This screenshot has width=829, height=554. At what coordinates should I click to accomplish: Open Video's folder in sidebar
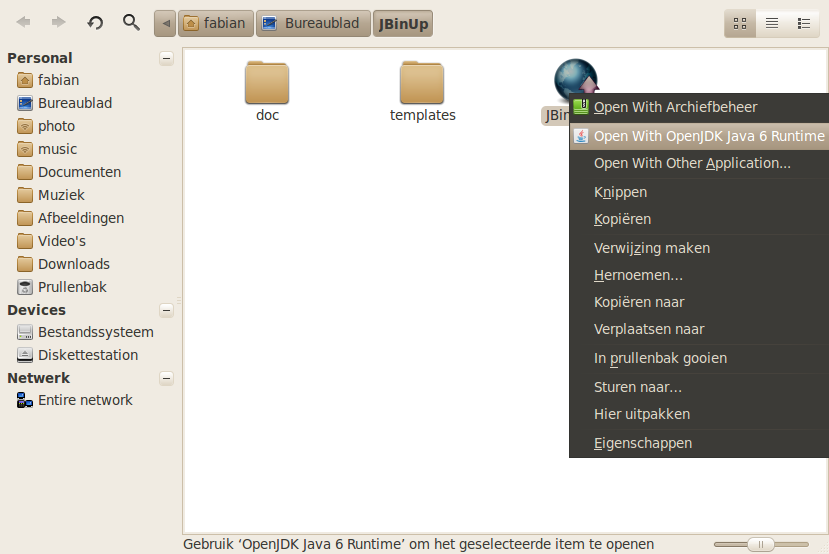tap(51, 241)
